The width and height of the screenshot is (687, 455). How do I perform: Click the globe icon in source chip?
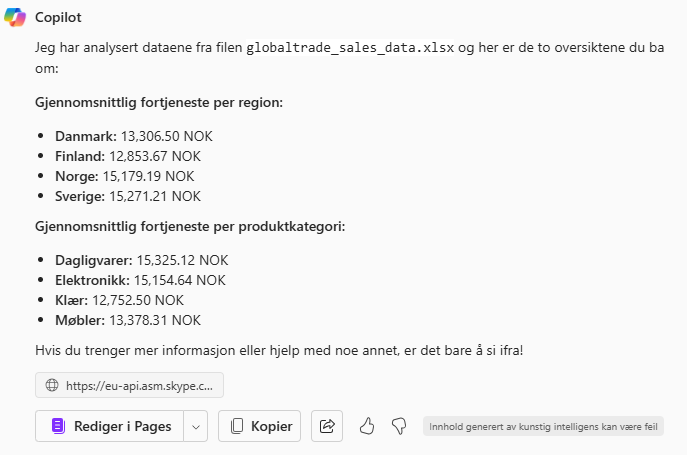pyautogui.click(x=53, y=385)
